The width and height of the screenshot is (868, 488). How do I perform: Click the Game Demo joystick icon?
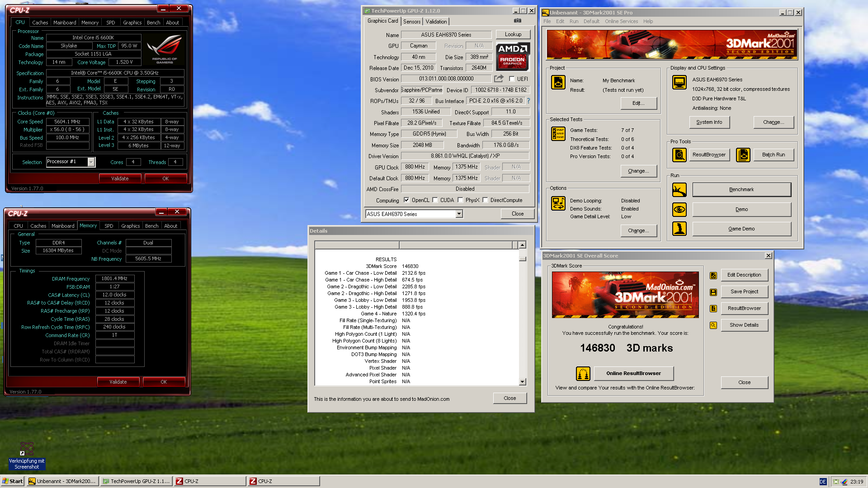point(679,229)
